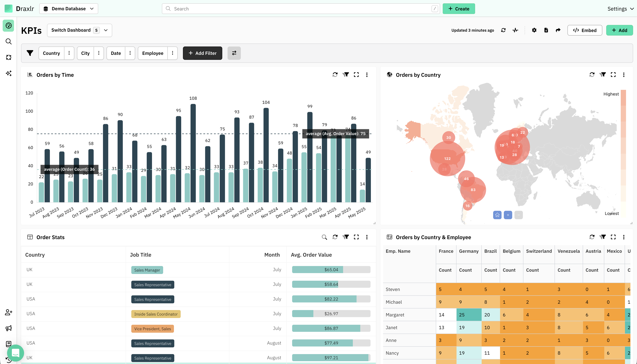637x364 pixels.
Task: Open the filter icon on Order Stats
Action: click(x=346, y=237)
